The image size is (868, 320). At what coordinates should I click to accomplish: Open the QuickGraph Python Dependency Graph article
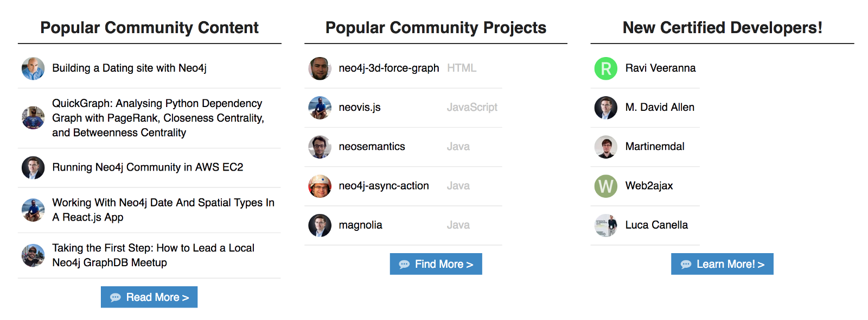158,118
